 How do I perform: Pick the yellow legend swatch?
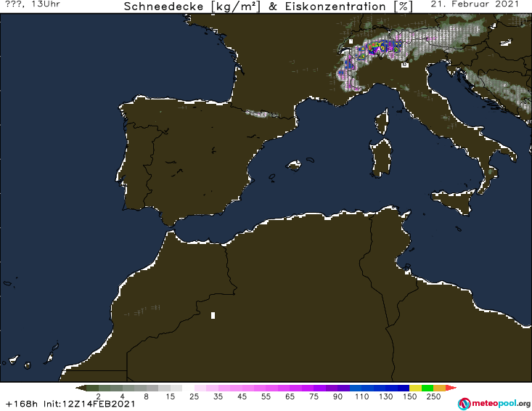(x=415, y=388)
